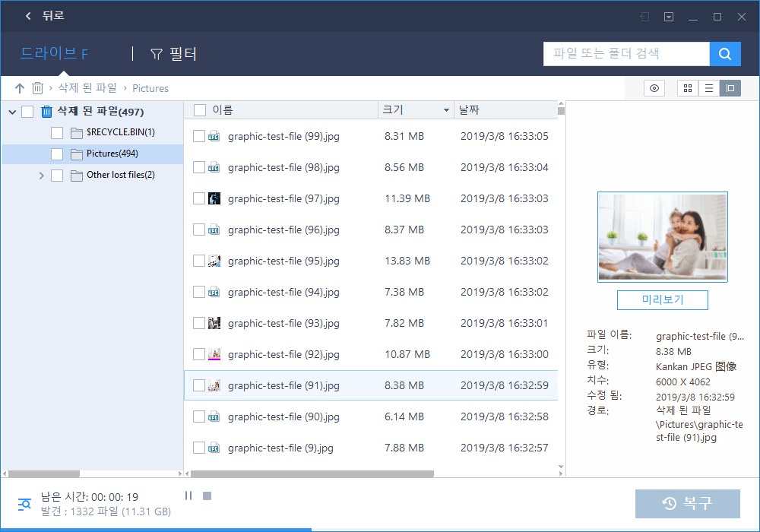Image resolution: width=760 pixels, height=532 pixels.
Task: Check the 삭제 된 파일(497) checkbox
Action: pyautogui.click(x=27, y=112)
